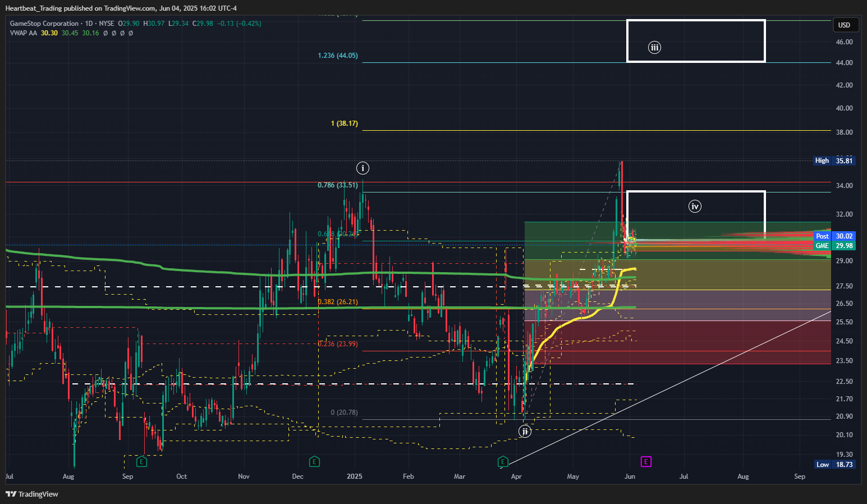
Task: Click the high value H30.97
Action: coord(154,24)
